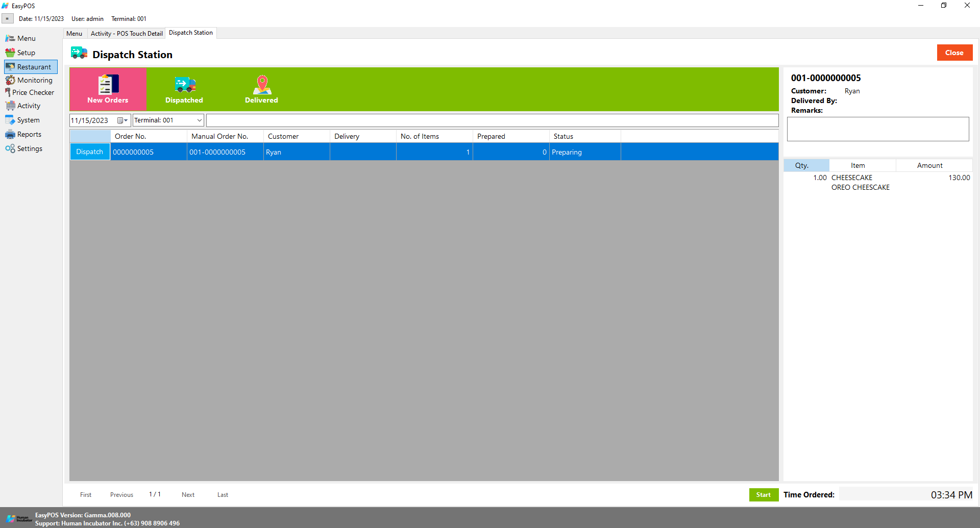Image resolution: width=980 pixels, height=528 pixels.
Task: Click the Restaurant sidebar icon
Action: pyautogui.click(x=10, y=67)
